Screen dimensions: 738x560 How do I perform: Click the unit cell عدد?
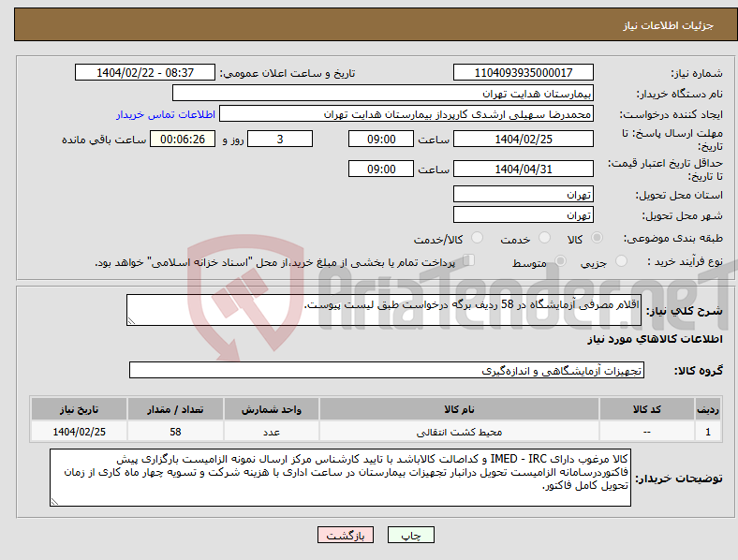tap(272, 432)
